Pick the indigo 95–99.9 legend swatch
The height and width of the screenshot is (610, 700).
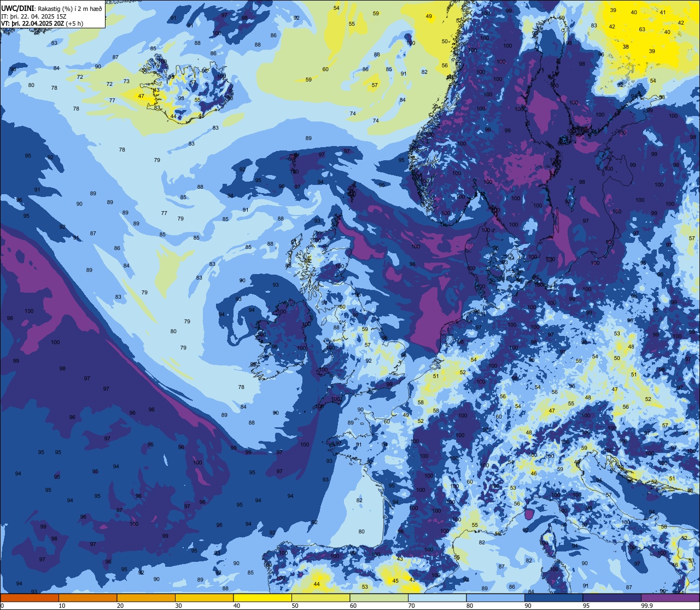(x=612, y=597)
